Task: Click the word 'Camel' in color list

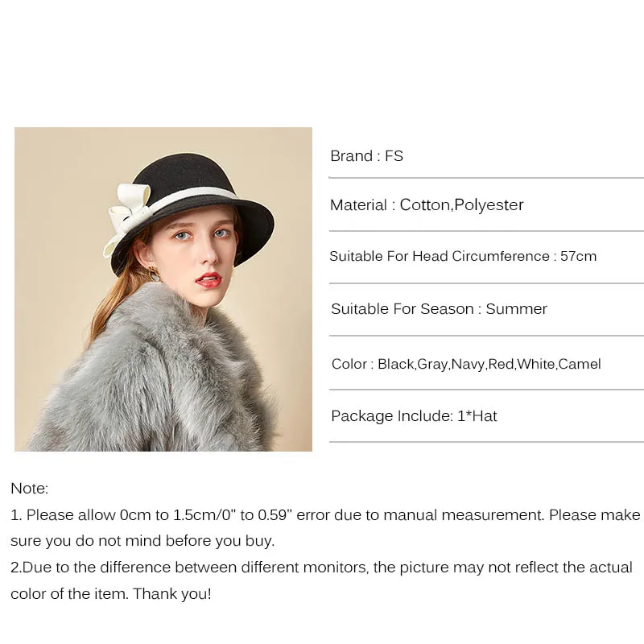Action: click(580, 364)
